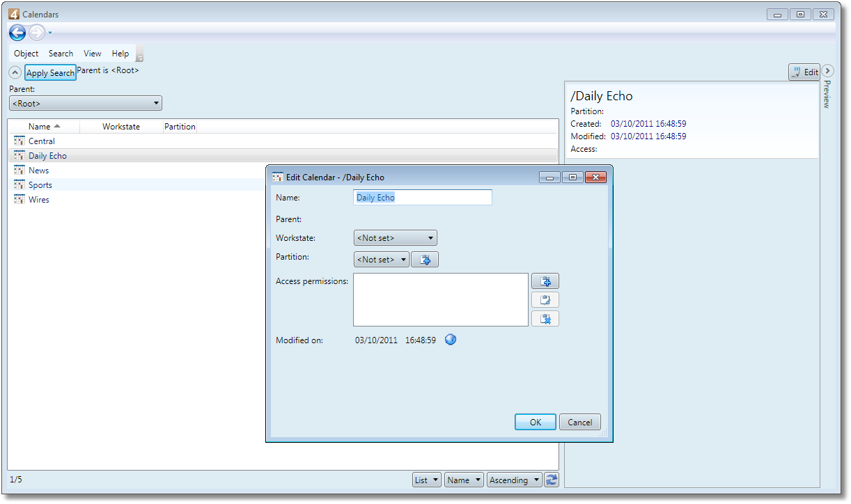Maximize the Edit Calendar dialog

[572, 178]
